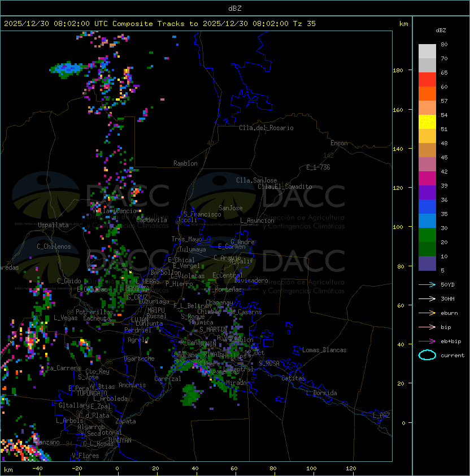Viewport: 470px width, 476px height.
Task: Click the Tres_Mayo place label
Action: [x=186, y=239]
